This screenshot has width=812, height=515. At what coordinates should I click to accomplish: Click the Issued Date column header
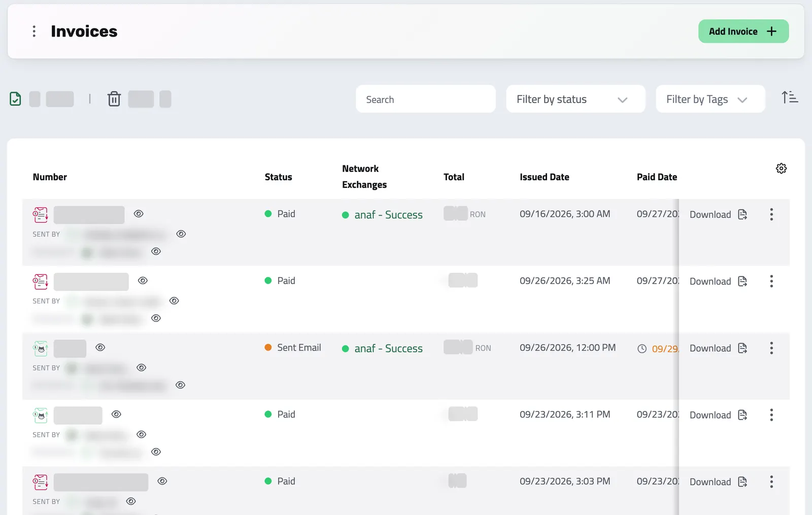pyautogui.click(x=545, y=177)
